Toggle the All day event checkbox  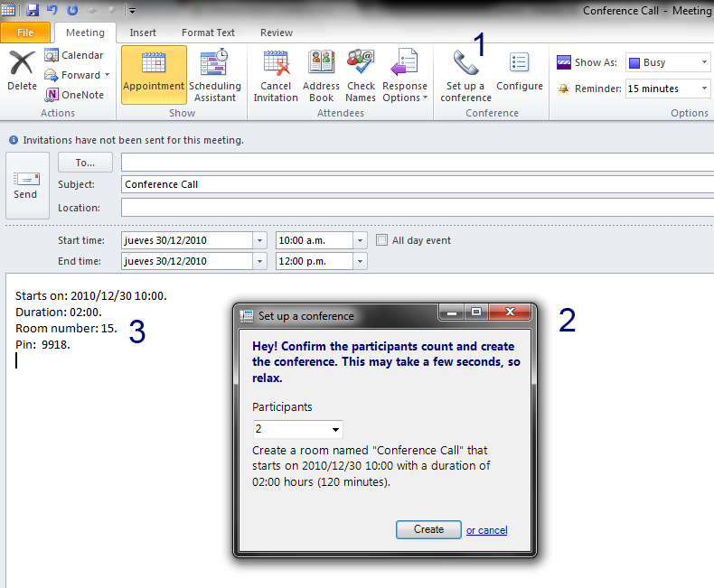pyautogui.click(x=381, y=240)
